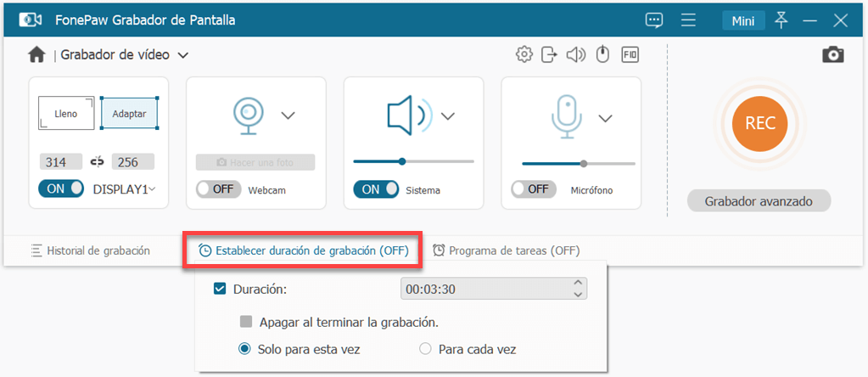
Task: Open the settings gear icon
Action: (x=524, y=54)
